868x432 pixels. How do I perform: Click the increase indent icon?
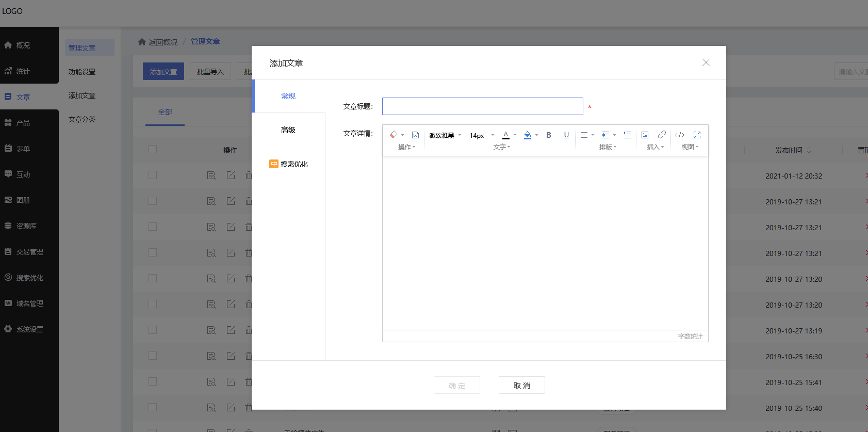click(627, 135)
